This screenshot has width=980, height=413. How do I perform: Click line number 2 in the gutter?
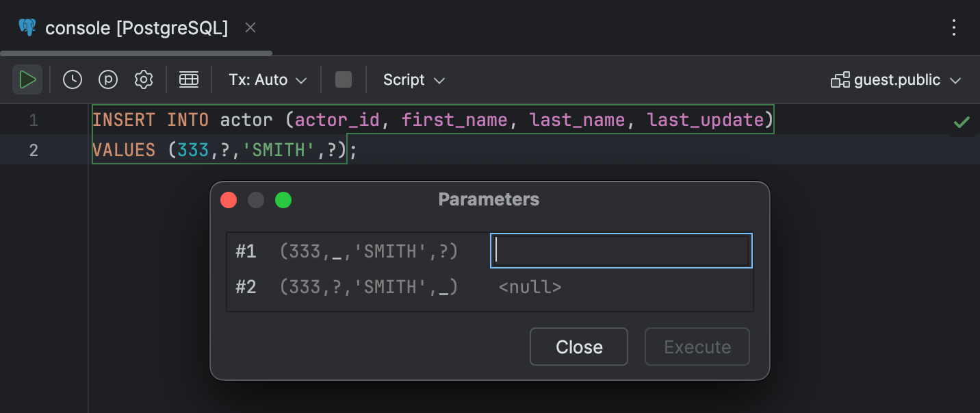(33, 149)
